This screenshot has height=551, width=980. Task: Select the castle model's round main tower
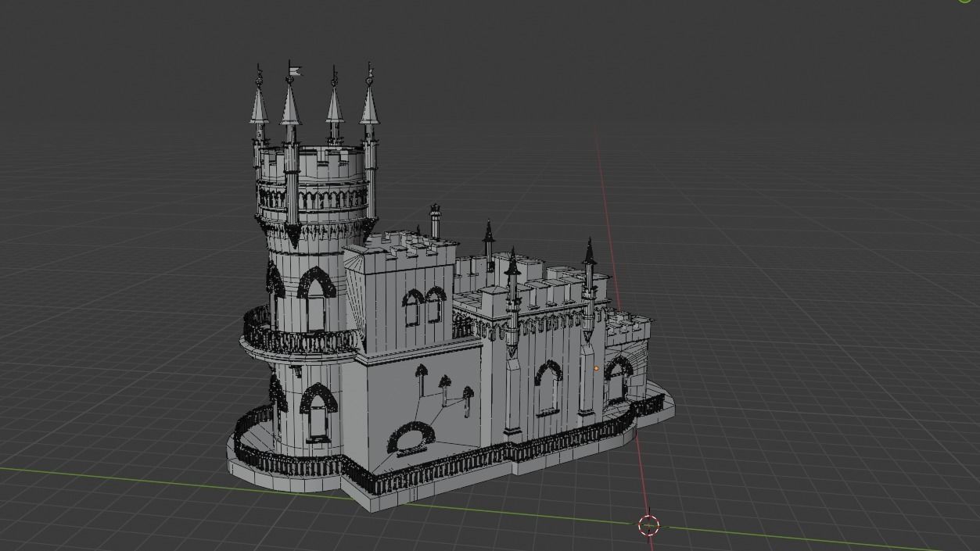pyautogui.click(x=313, y=274)
